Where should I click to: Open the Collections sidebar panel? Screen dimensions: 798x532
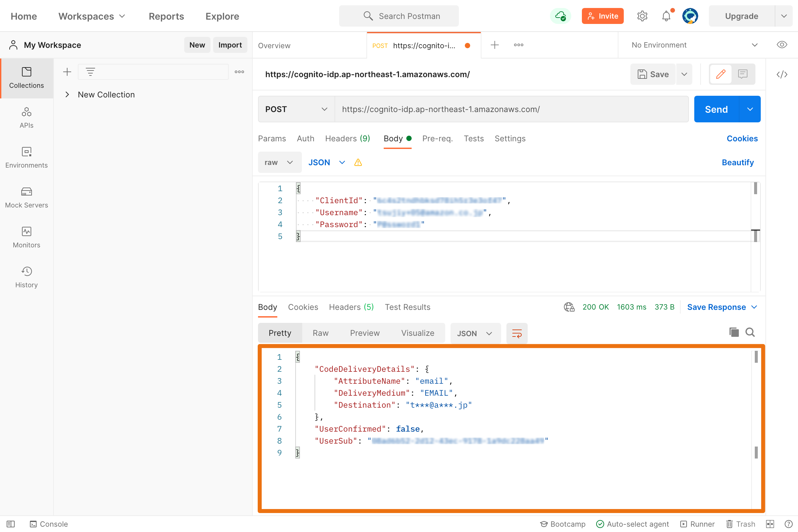point(27,78)
